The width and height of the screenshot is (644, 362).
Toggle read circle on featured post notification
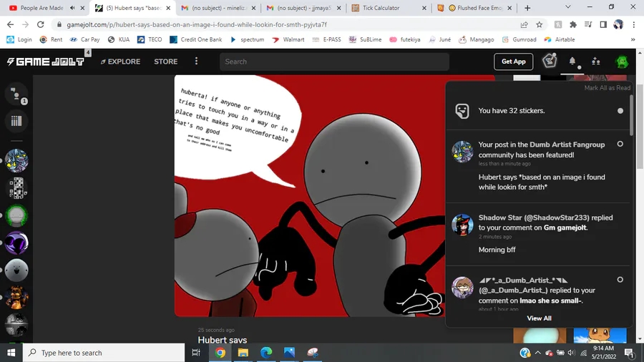point(620,144)
